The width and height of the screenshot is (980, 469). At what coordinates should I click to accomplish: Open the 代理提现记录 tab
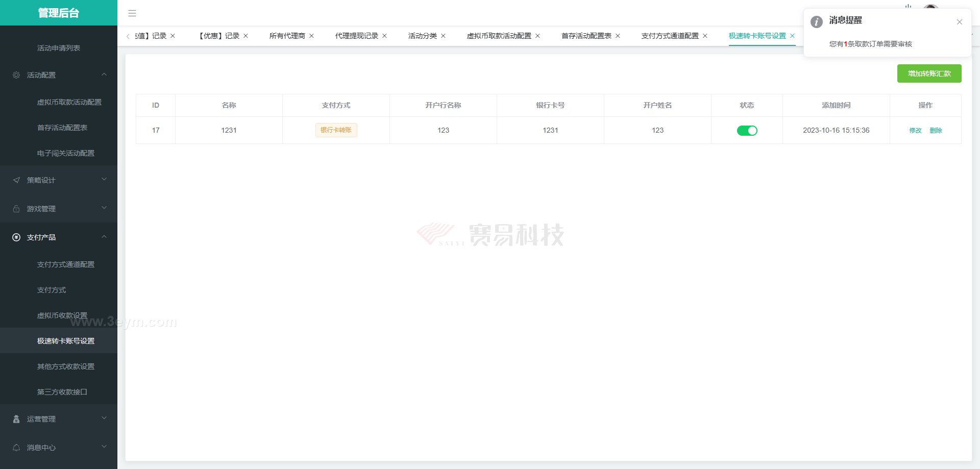[x=356, y=36]
